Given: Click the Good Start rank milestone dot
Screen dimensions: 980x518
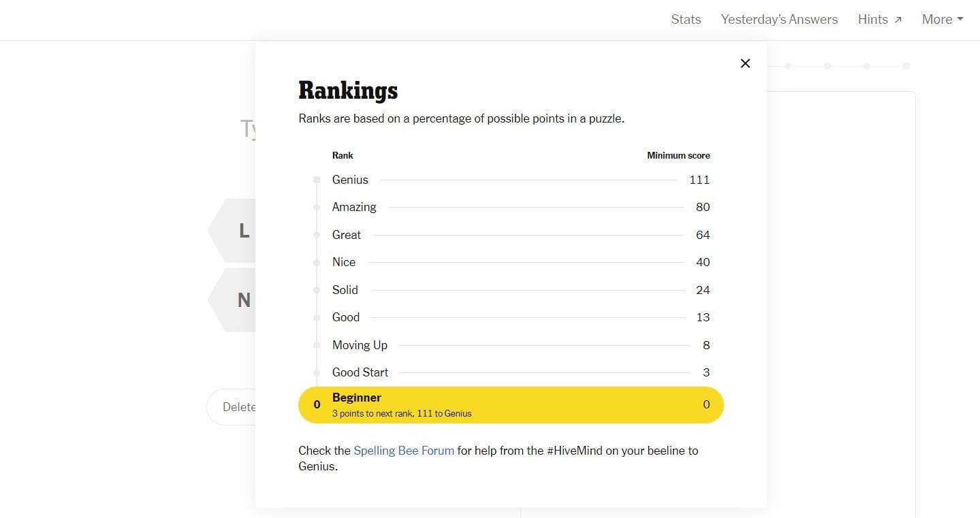Looking at the screenshot, I should (x=316, y=372).
